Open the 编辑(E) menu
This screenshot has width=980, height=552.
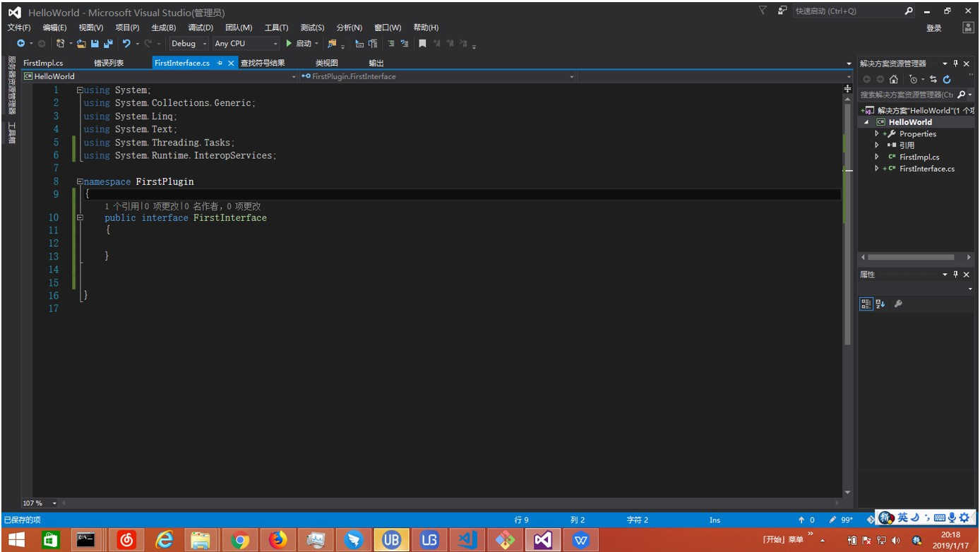click(x=54, y=28)
